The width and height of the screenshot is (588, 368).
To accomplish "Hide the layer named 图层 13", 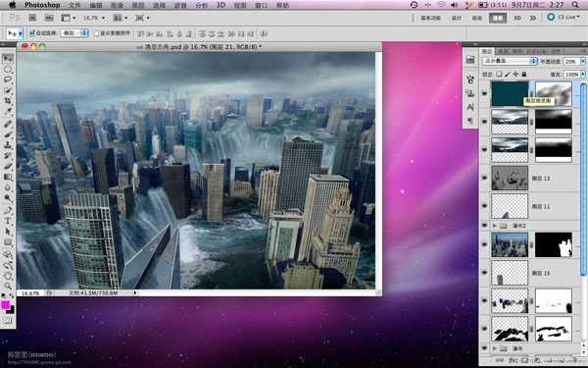I will (x=485, y=178).
